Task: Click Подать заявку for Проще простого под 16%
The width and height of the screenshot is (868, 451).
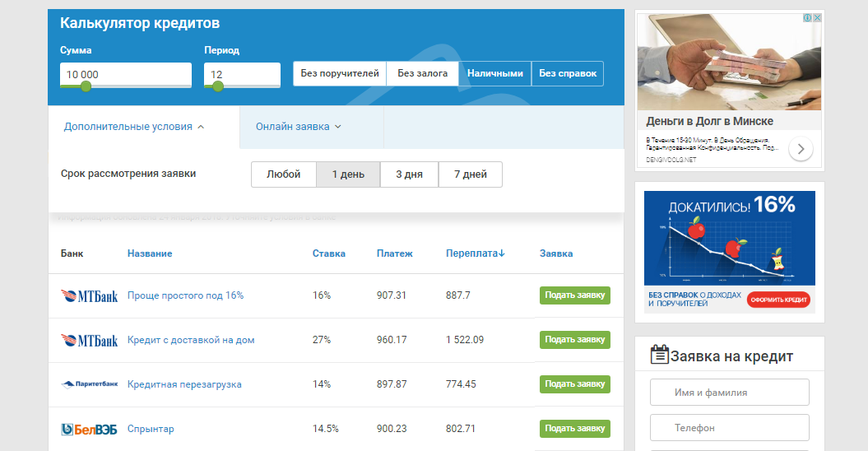Action: pyautogui.click(x=574, y=295)
